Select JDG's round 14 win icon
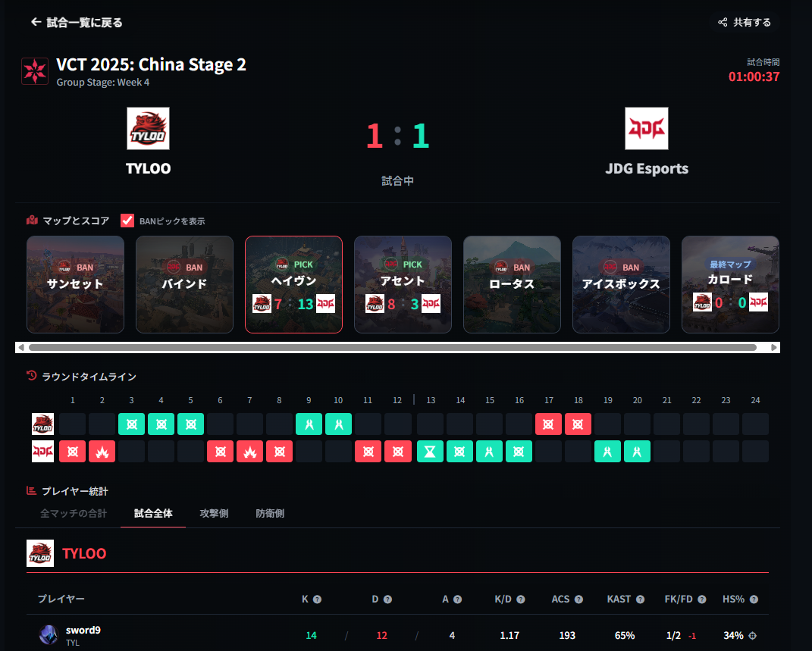Viewport: 812px width, 651px height. (459, 452)
